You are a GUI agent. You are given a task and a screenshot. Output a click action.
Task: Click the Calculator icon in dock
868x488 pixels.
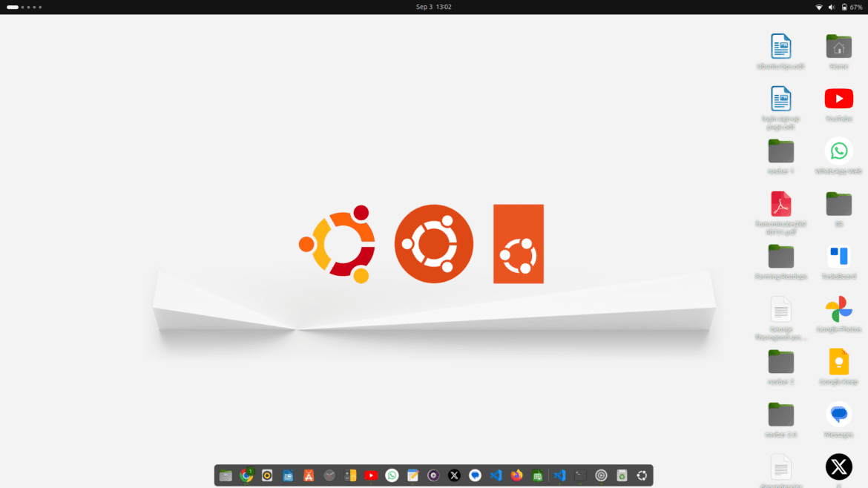(x=350, y=475)
